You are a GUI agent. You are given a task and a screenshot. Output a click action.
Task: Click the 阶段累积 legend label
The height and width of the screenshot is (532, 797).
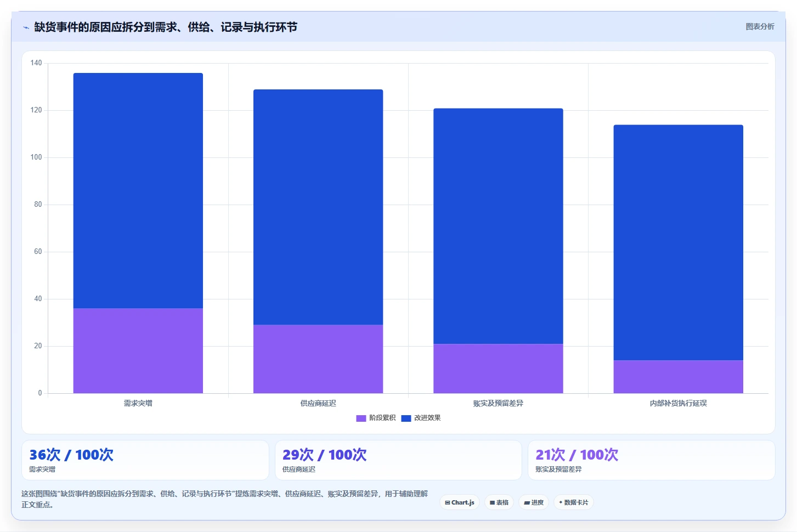point(382,418)
